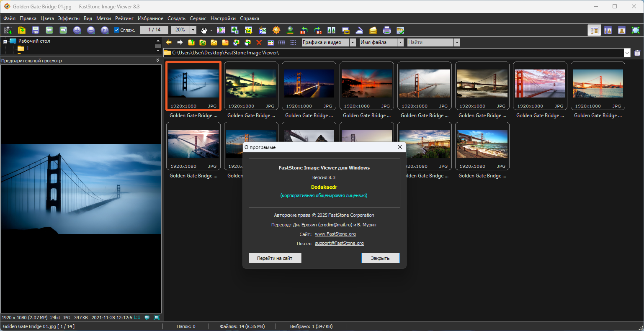
Task: Click the acquire from scanner icon
Action: 359,30
